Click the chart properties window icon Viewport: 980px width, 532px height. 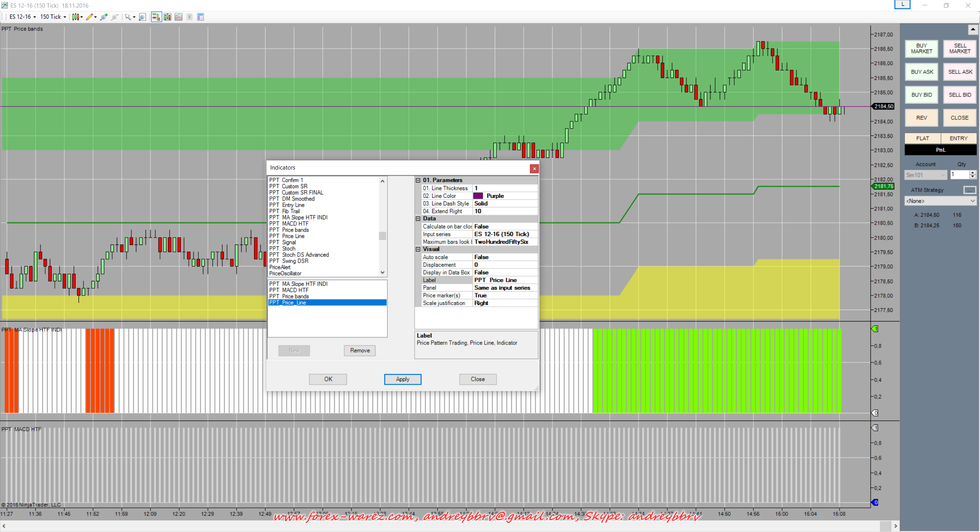coord(200,17)
